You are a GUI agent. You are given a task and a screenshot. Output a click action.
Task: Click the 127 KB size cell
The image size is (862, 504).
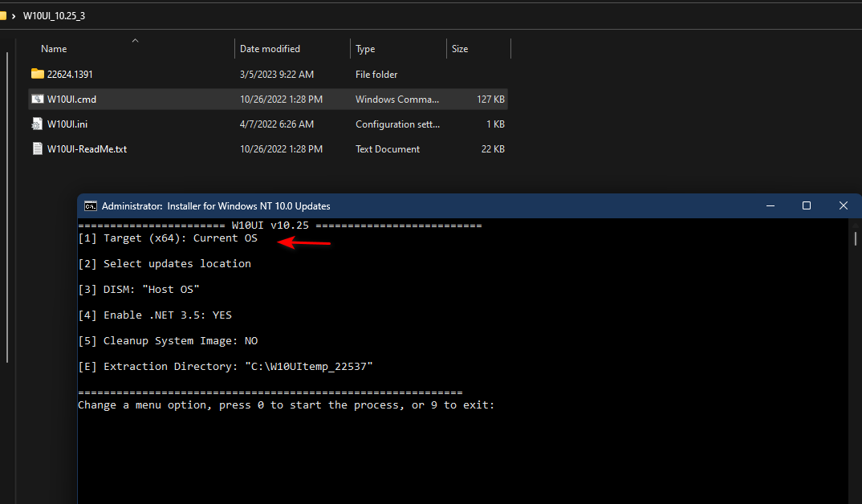[x=490, y=100]
